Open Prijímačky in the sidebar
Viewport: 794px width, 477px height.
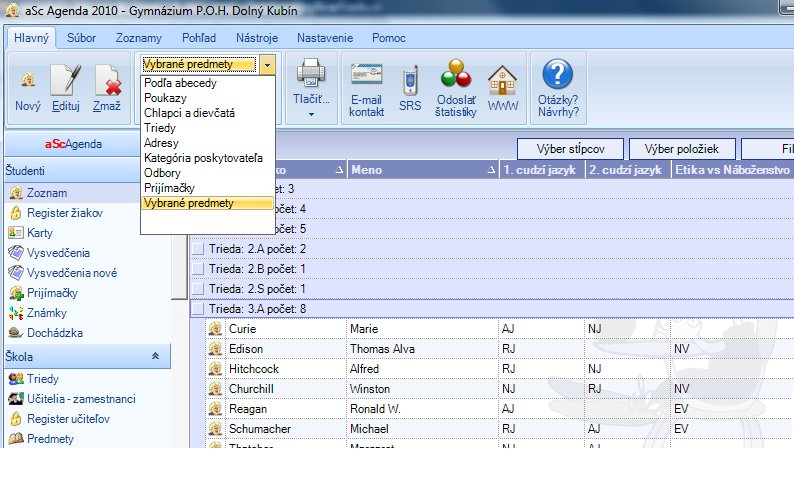point(52,293)
